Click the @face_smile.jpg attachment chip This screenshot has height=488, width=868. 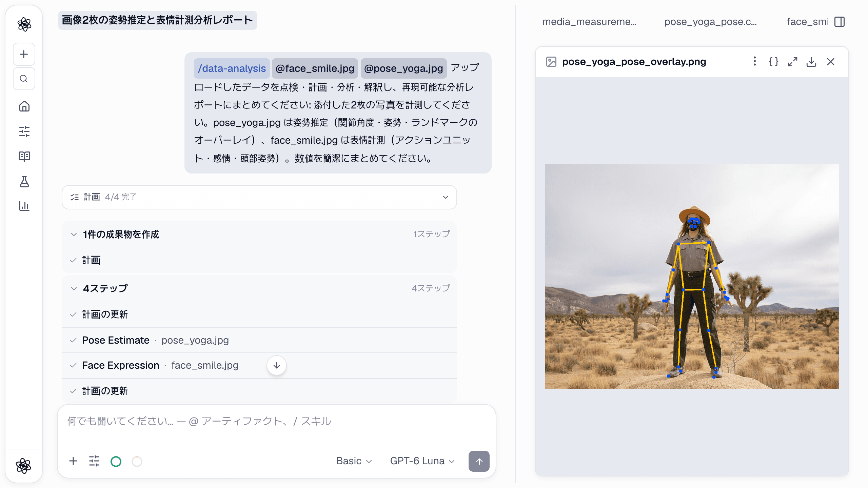click(315, 68)
